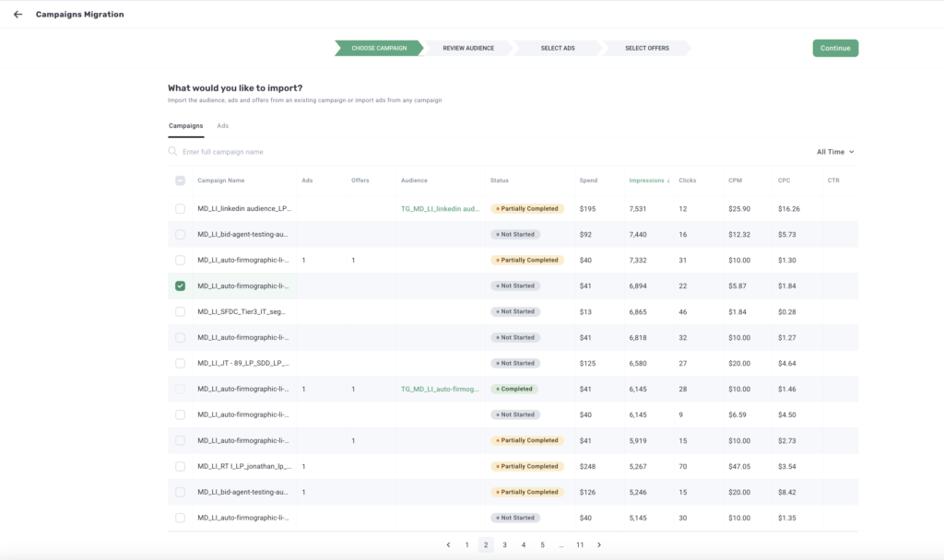Sort by Impressions column
944x560 pixels.
(x=649, y=181)
